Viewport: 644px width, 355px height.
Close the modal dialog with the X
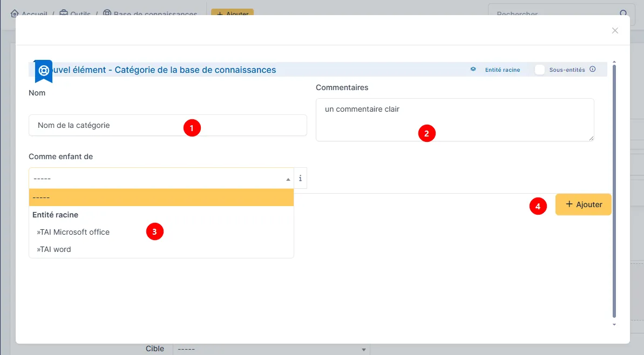(x=615, y=30)
